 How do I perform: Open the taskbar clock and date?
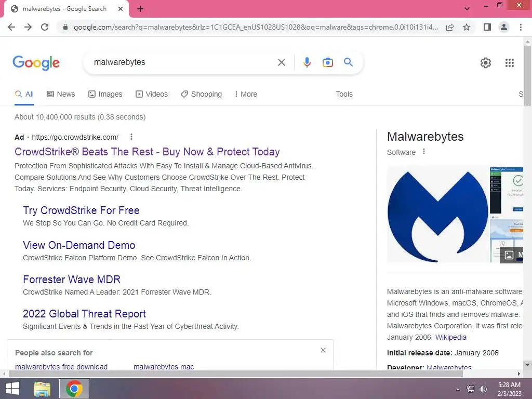point(509,389)
